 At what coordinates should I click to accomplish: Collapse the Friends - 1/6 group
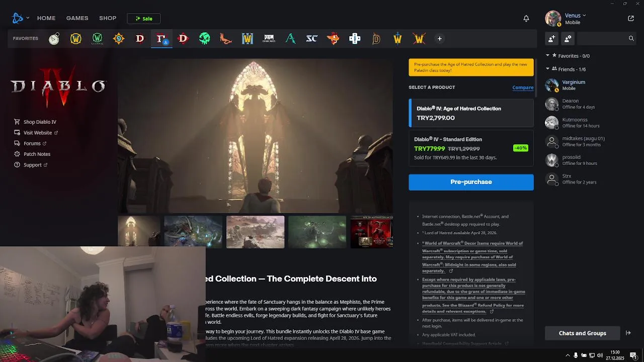pos(566,69)
